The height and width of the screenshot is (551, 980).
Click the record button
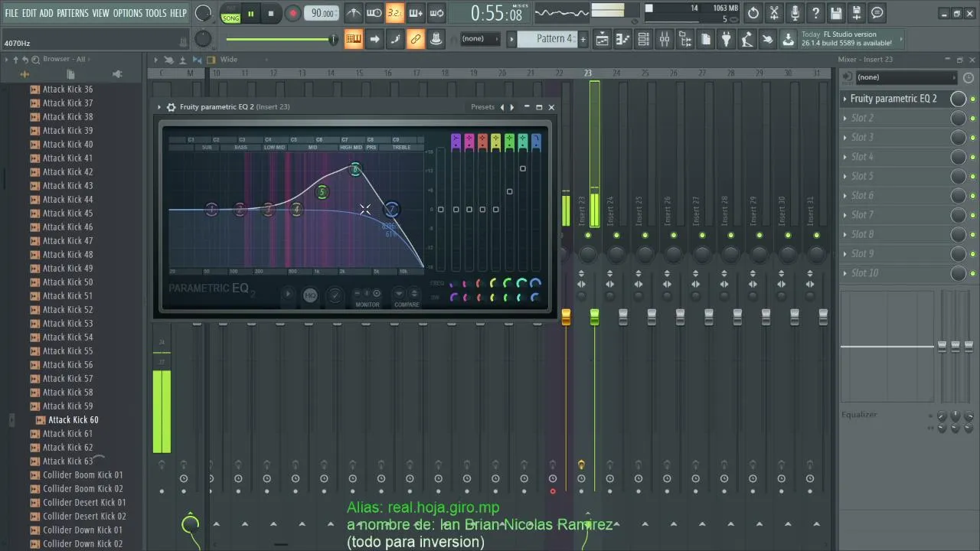pyautogui.click(x=292, y=13)
